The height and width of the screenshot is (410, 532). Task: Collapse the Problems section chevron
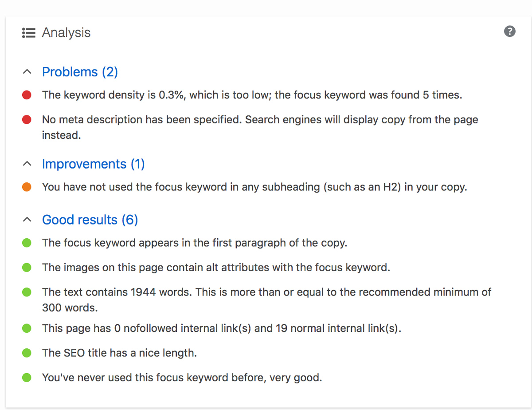click(27, 71)
